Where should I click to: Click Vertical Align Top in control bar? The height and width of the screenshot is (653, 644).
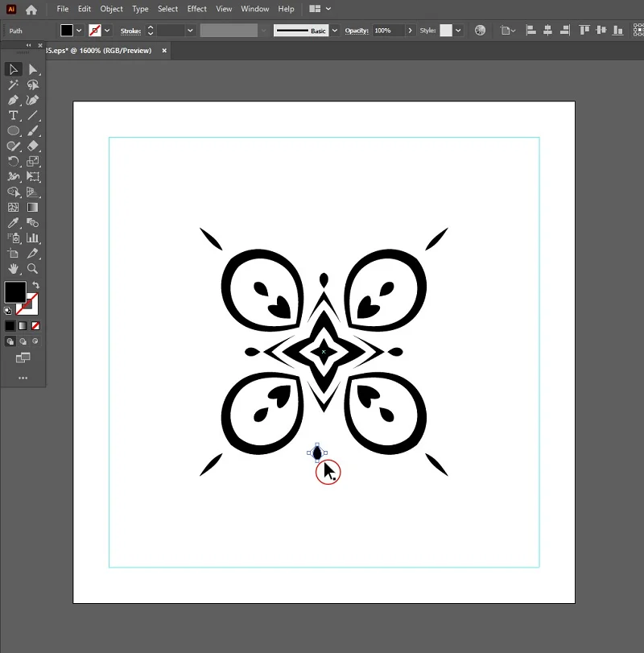(584, 31)
